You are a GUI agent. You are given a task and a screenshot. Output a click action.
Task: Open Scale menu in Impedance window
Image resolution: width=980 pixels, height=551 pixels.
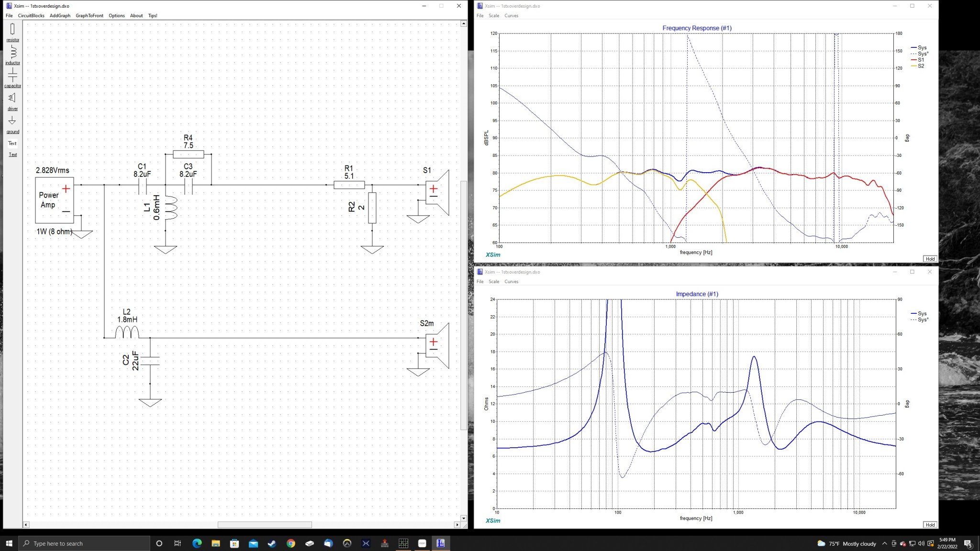[494, 282]
